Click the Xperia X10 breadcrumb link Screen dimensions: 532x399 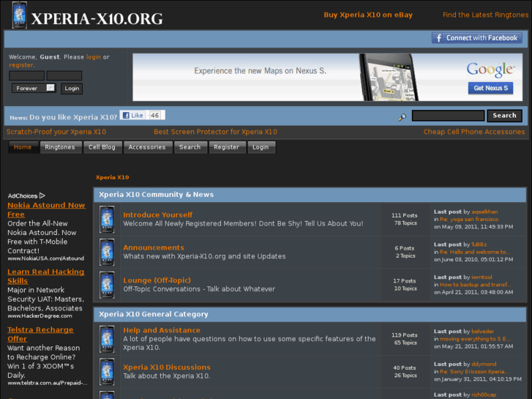[112, 177]
